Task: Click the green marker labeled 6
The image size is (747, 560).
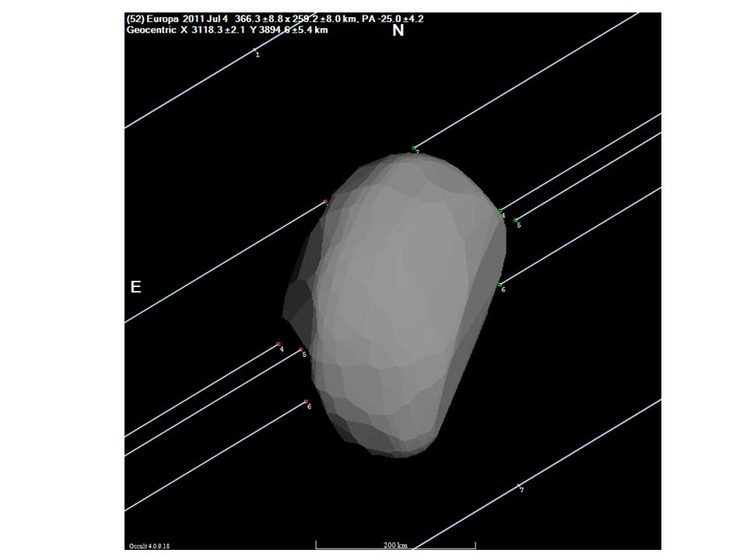Action: (x=500, y=285)
